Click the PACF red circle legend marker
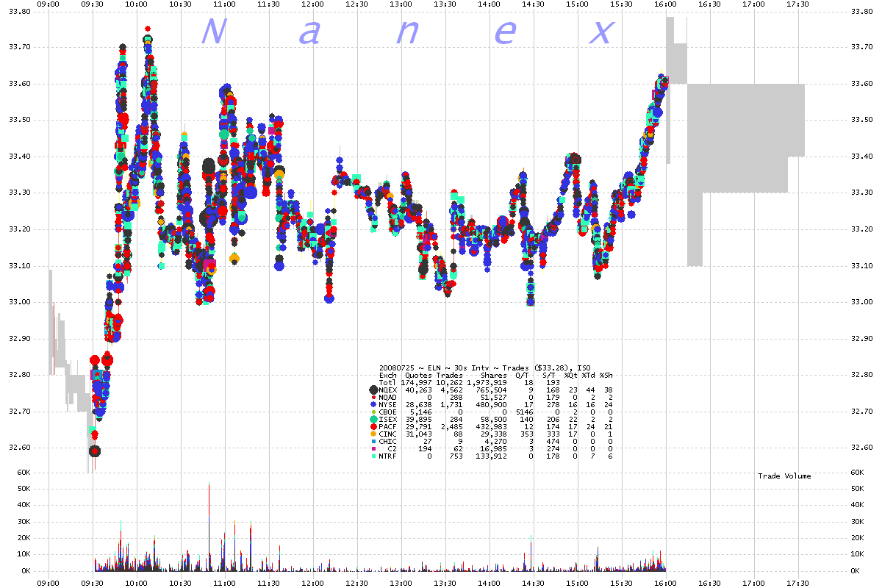The width and height of the screenshot is (882, 588). point(373,427)
